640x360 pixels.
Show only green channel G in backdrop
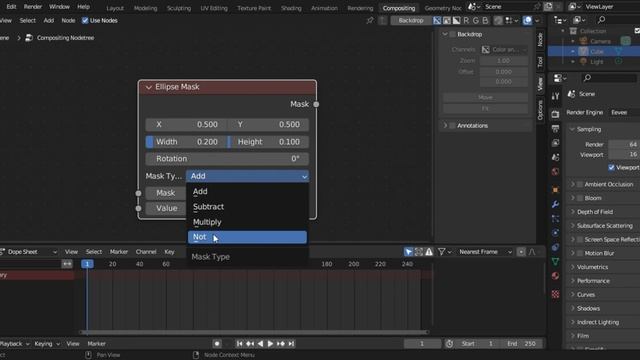(x=476, y=20)
